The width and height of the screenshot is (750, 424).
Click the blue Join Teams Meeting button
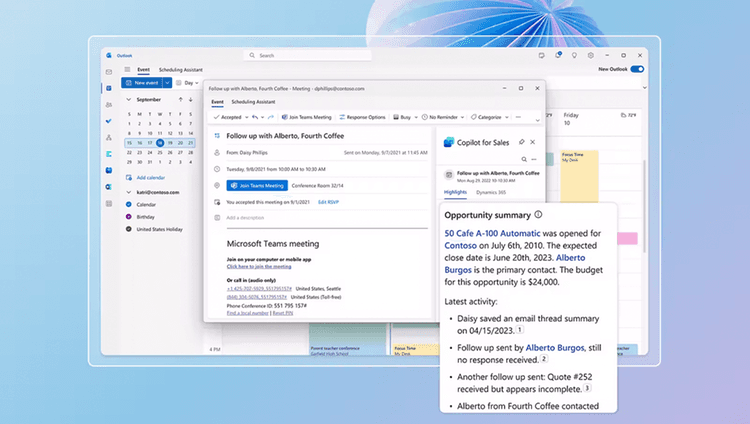[257, 185]
